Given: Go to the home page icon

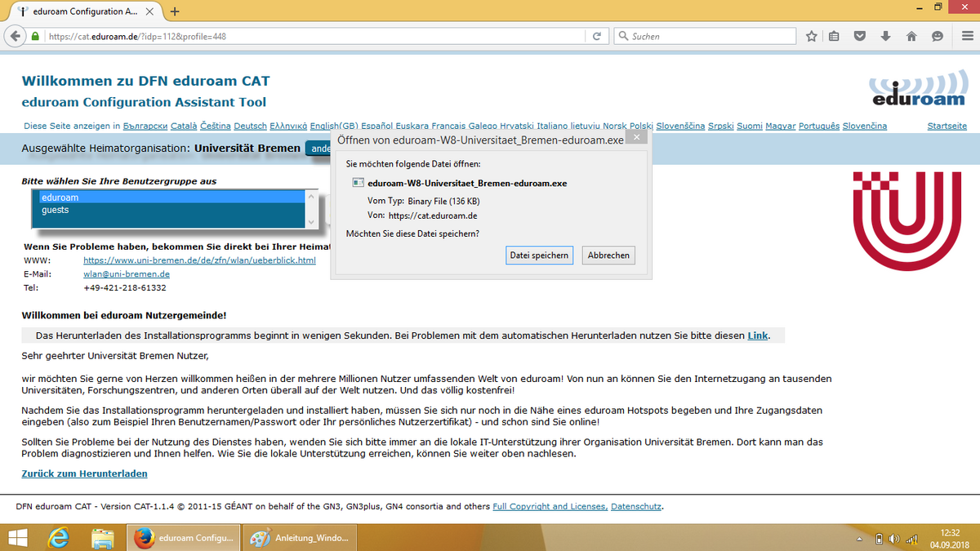Looking at the screenshot, I should (x=911, y=37).
